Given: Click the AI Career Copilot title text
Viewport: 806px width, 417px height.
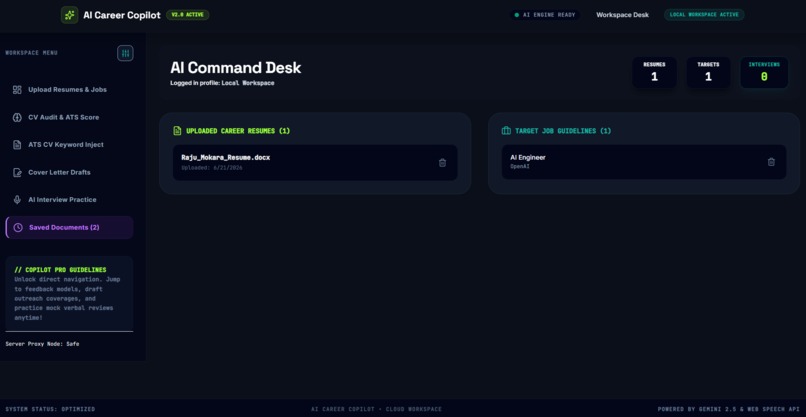Looking at the screenshot, I should pos(122,15).
